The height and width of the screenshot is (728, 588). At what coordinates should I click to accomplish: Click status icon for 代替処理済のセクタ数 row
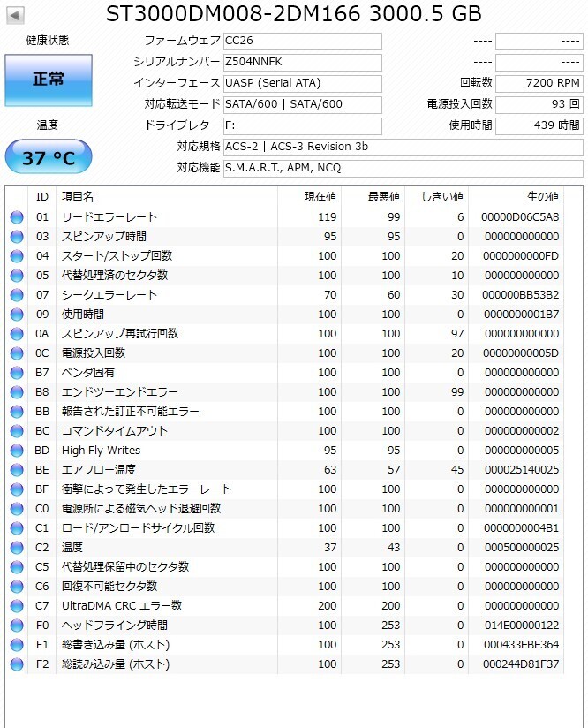pyautogui.click(x=17, y=276)
